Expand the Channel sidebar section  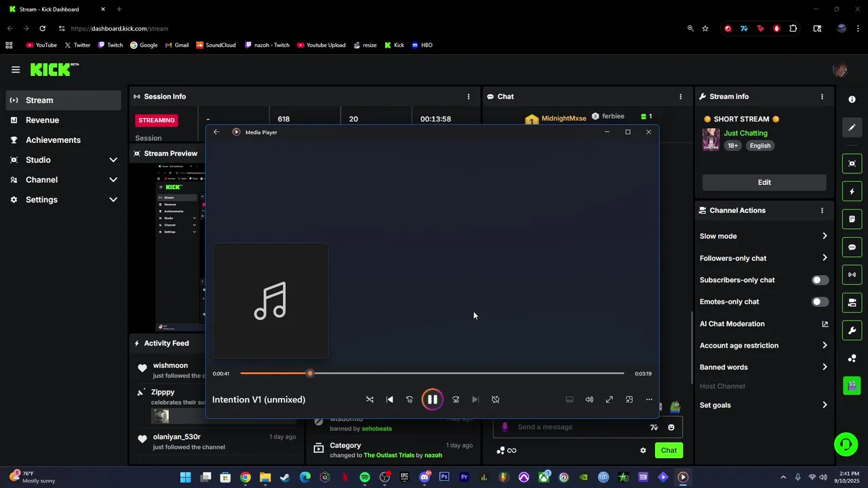(64, 180)
